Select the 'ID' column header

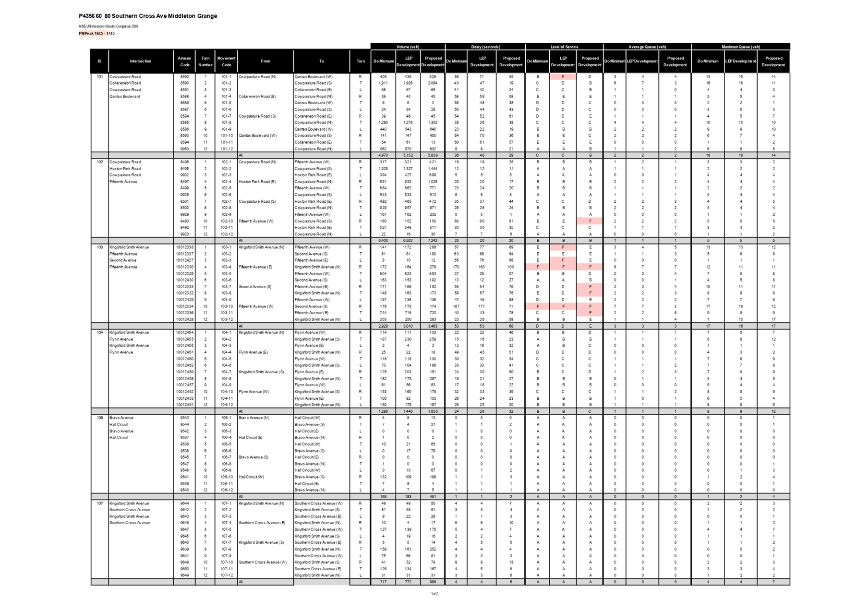[99, 61]
